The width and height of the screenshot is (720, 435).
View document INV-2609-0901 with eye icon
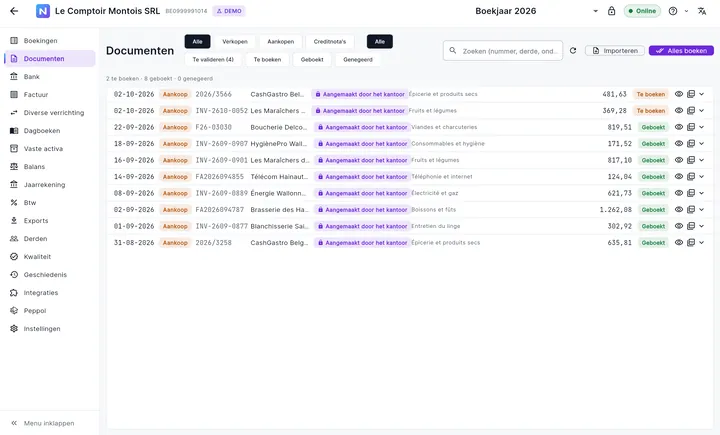click(679, 160)
